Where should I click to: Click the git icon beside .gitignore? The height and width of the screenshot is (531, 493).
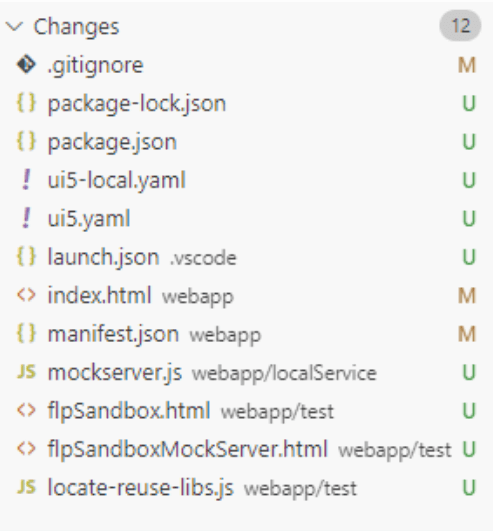(x=26, y=64)
